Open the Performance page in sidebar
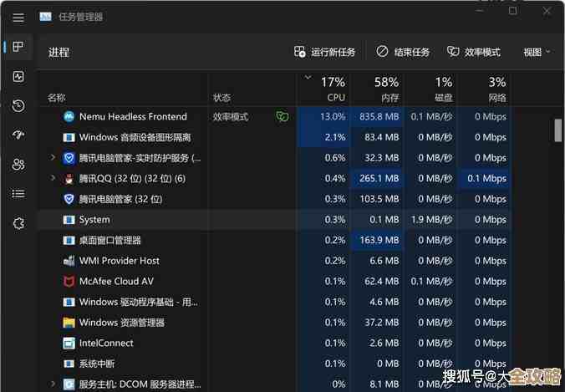The image size is (565, 392). click(x=18, y=76)
